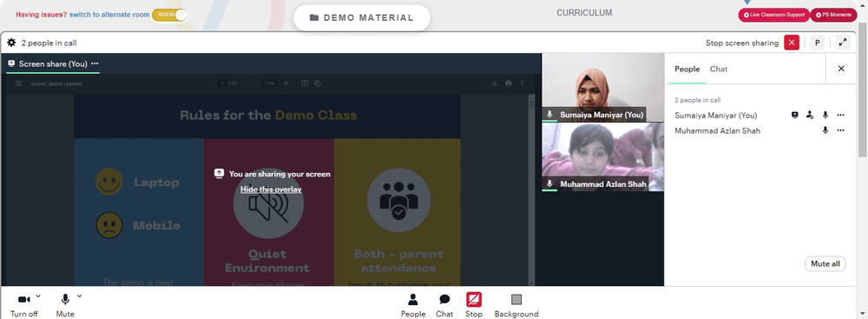The height and width of the screenshot is (319, 868).
Task: Open PDF viewer three-dot more menu
Action: tap(522, 83)
